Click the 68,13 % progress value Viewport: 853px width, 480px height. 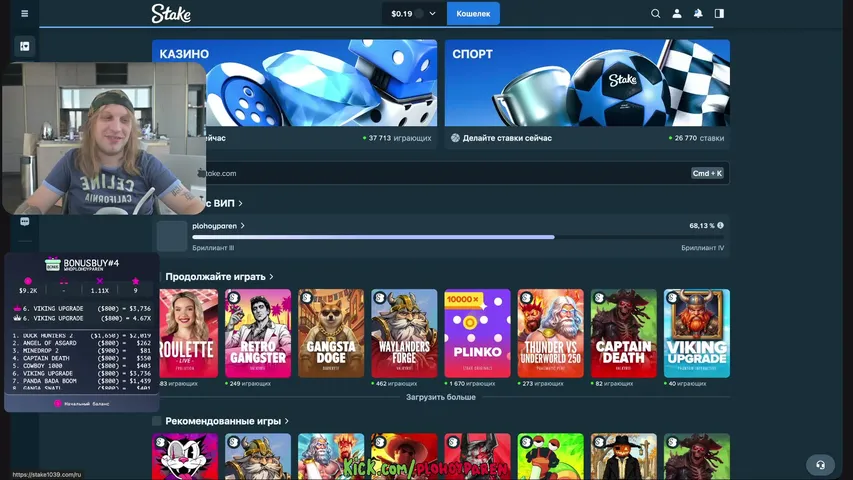(x=702, y=225)
